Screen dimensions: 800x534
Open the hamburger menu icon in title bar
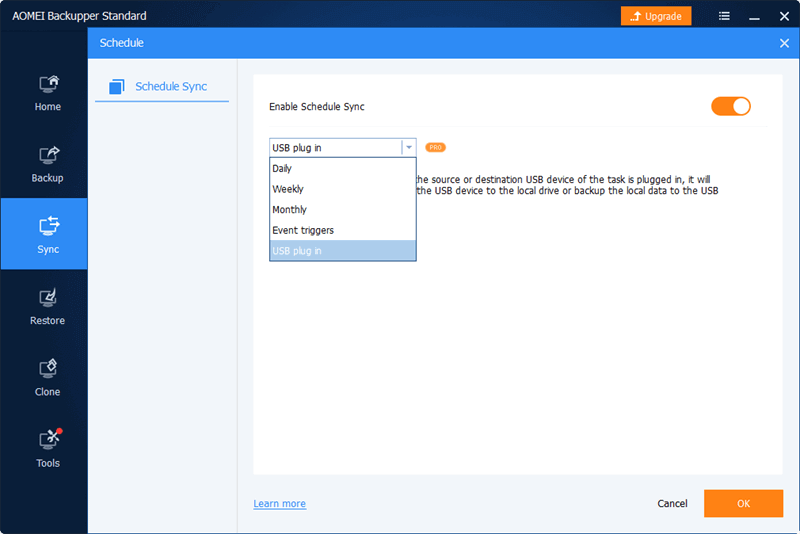724,16
